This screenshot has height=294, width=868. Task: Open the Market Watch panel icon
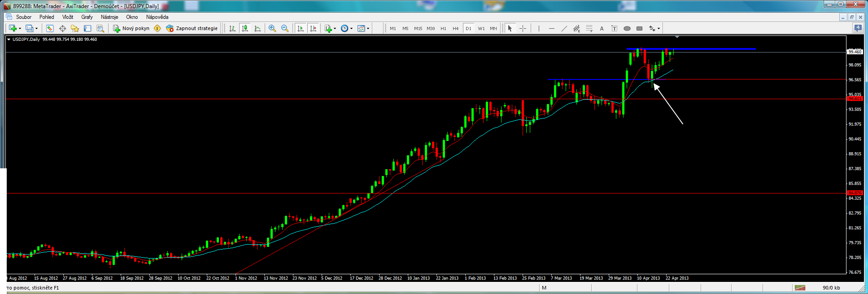tap(50, 28)
